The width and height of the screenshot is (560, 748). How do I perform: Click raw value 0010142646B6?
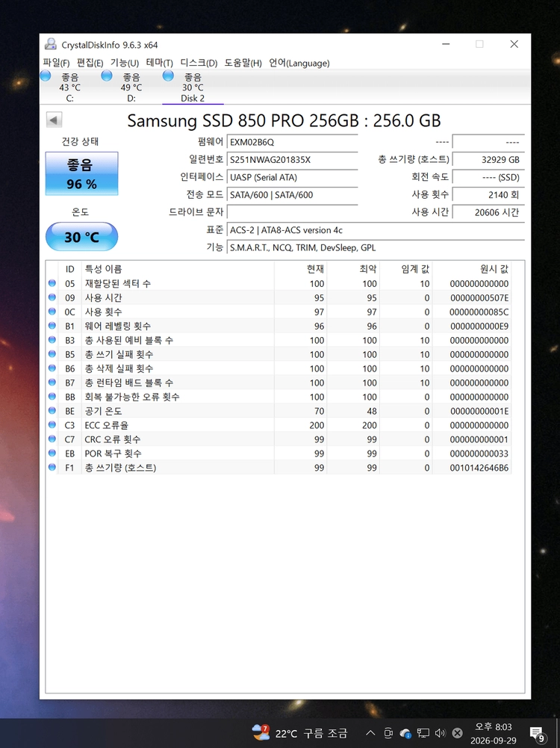coord(479,468)
